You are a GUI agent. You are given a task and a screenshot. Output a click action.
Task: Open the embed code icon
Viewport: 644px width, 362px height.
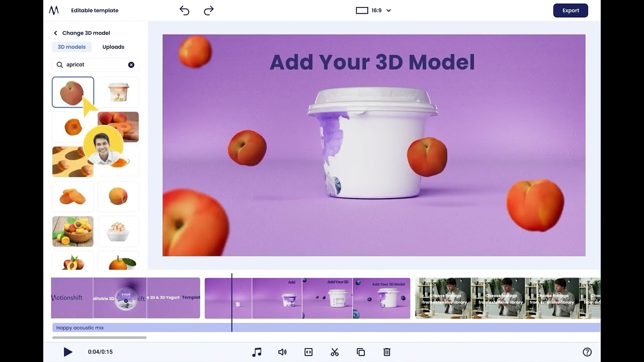(x=308, y=352)
